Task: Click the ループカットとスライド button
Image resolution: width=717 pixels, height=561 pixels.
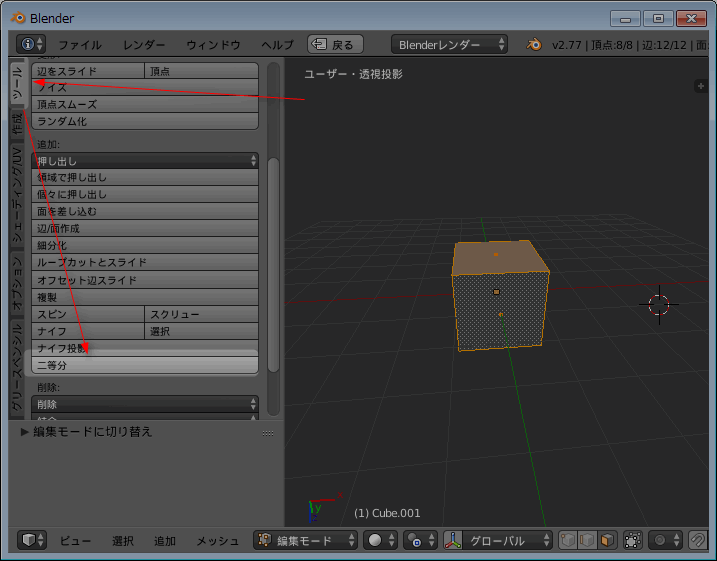Action: 145,262
